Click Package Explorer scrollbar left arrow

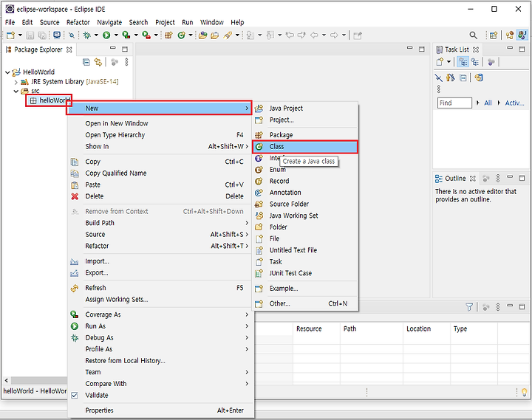pos(7,380)
